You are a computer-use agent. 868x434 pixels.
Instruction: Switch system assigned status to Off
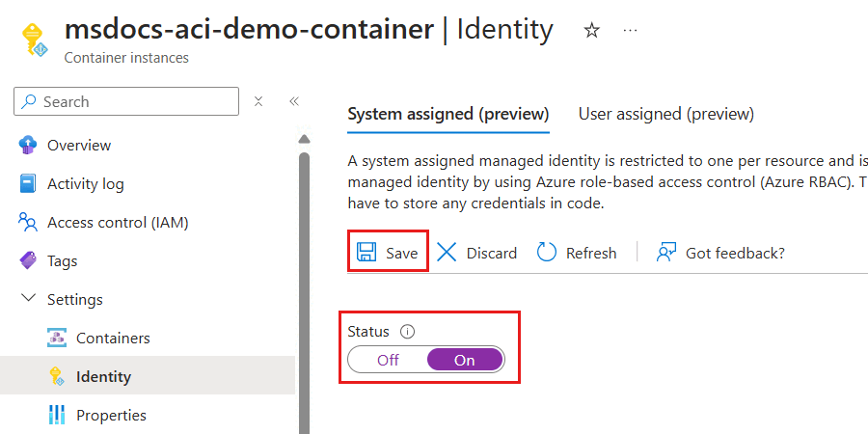(388, 360)
